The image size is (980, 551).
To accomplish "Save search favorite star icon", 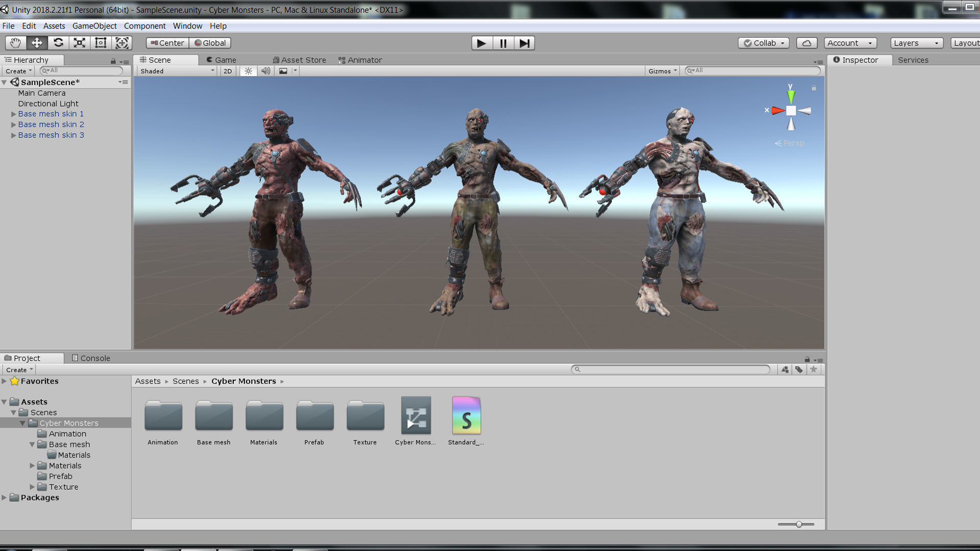I will pos(814,369).
